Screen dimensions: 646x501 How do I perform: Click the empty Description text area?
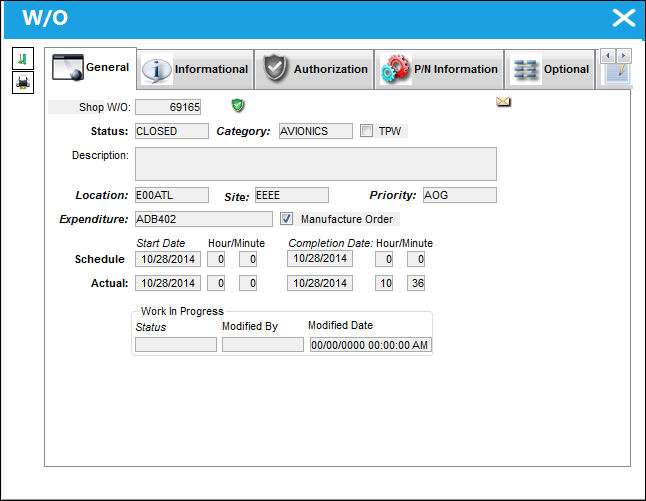(x=316, y=164)
